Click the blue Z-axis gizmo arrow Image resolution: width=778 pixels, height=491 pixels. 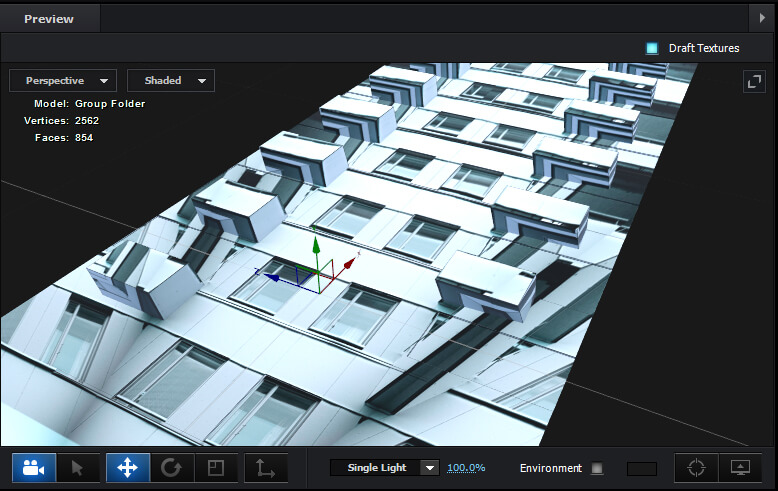(x=271, y=278)
